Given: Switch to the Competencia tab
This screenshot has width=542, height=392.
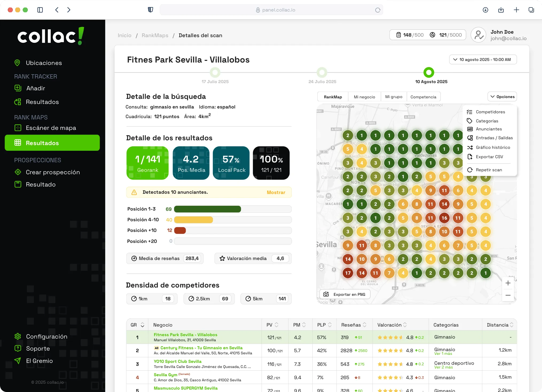Looking at the screenshot, I should coord(423,97).
